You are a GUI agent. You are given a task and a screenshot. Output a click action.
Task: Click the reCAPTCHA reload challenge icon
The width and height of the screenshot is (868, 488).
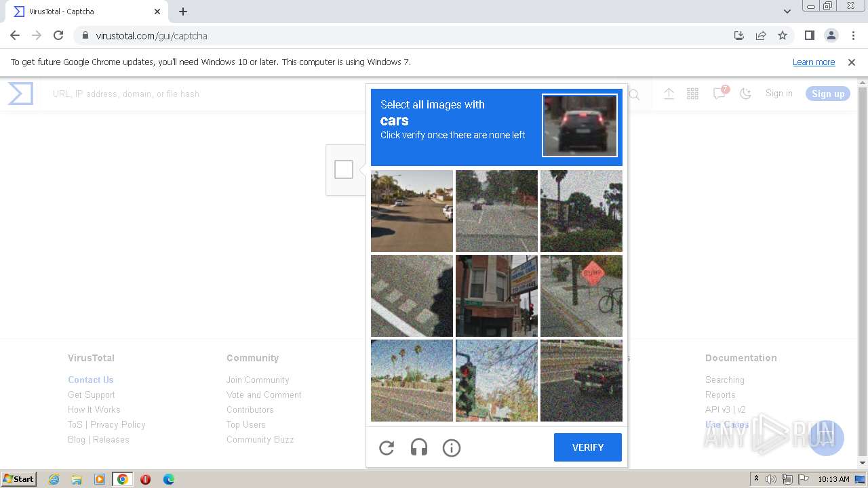pos(387,447)
